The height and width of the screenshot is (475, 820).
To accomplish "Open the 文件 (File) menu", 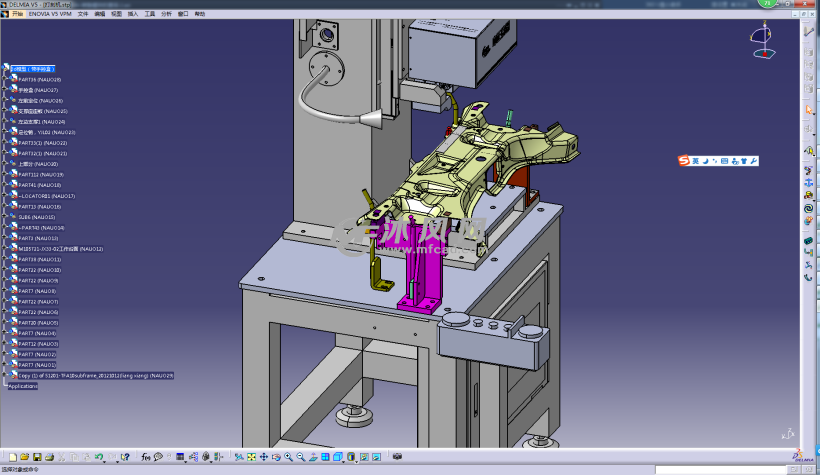I will coord(83,14).
